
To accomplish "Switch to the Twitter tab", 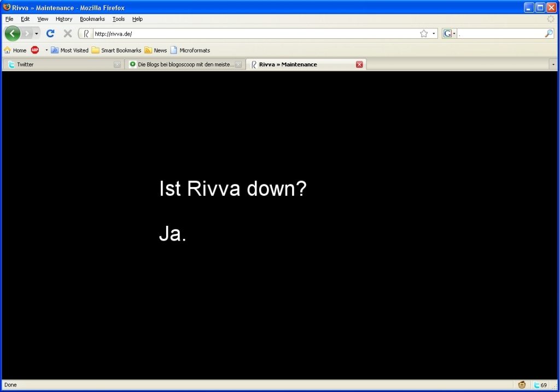I will [x=63, y=65].
